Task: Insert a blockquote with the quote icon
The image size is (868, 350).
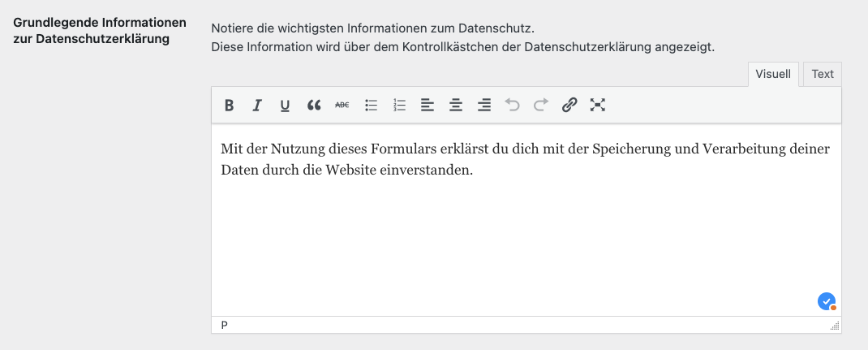Action: tap(314, 105)
